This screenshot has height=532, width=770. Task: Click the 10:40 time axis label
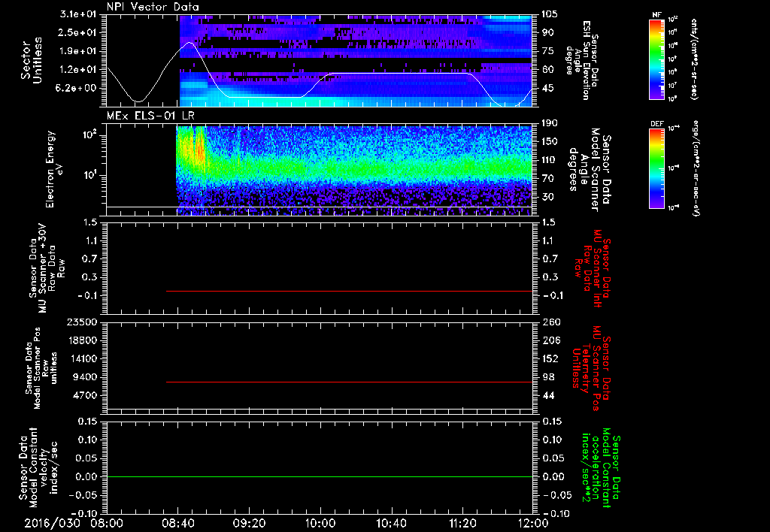[391, 523]
